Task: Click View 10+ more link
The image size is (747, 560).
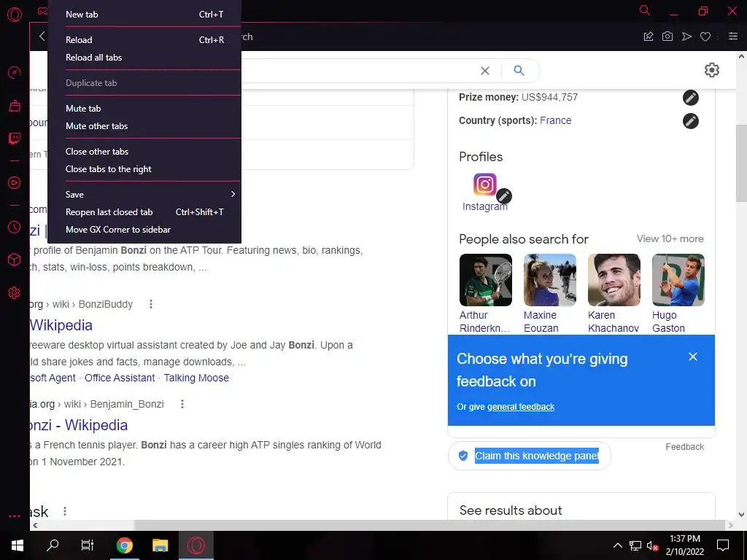Action: [x=670, y=238]
